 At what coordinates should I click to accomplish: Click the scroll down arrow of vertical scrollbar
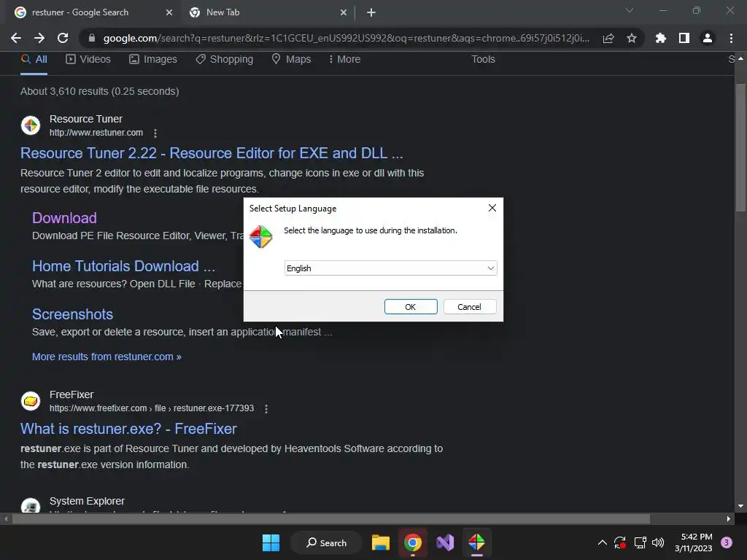[740, 506]
